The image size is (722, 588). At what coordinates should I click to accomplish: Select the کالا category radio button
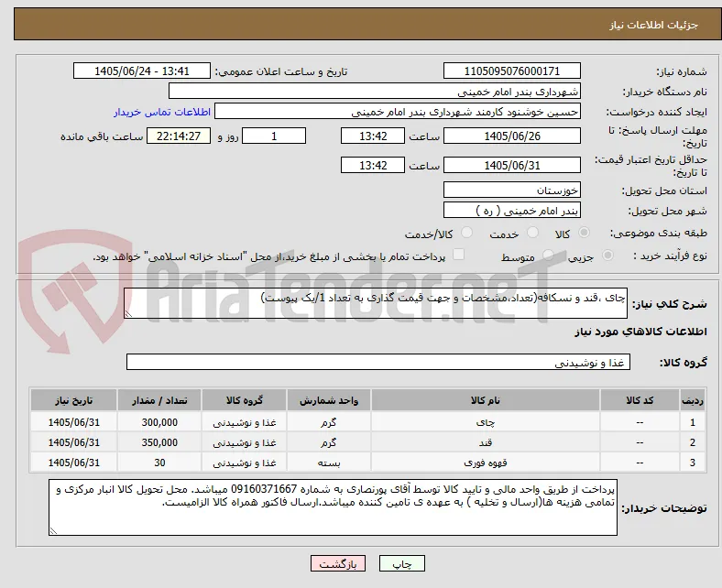(x=584, y=233)
